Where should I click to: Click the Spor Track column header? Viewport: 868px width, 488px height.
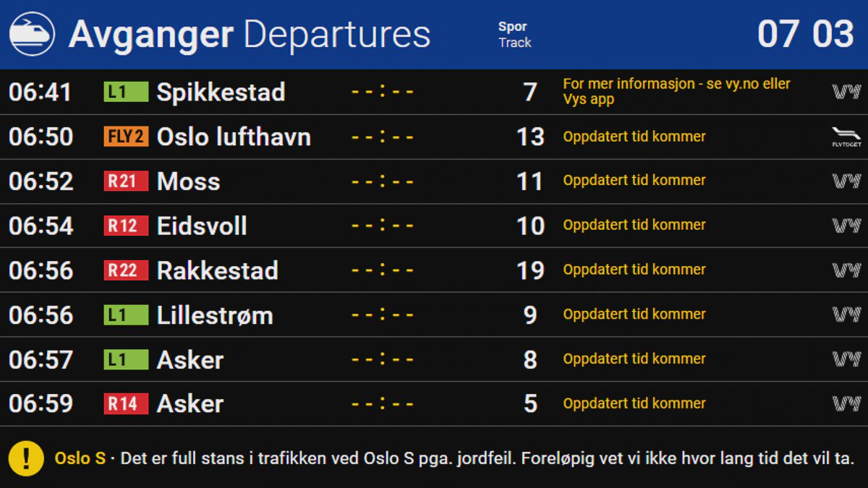514,35
